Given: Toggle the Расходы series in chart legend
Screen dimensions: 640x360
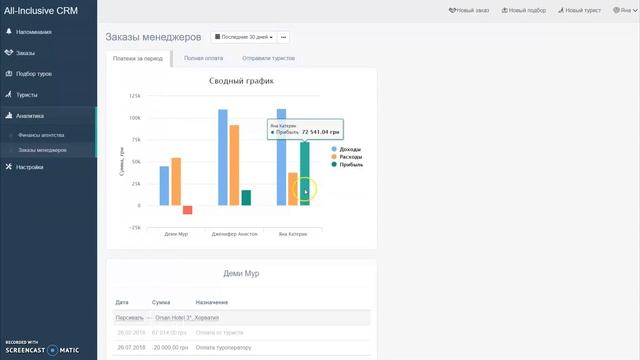Looking at the screenshot, I should [x=351, y=157].
